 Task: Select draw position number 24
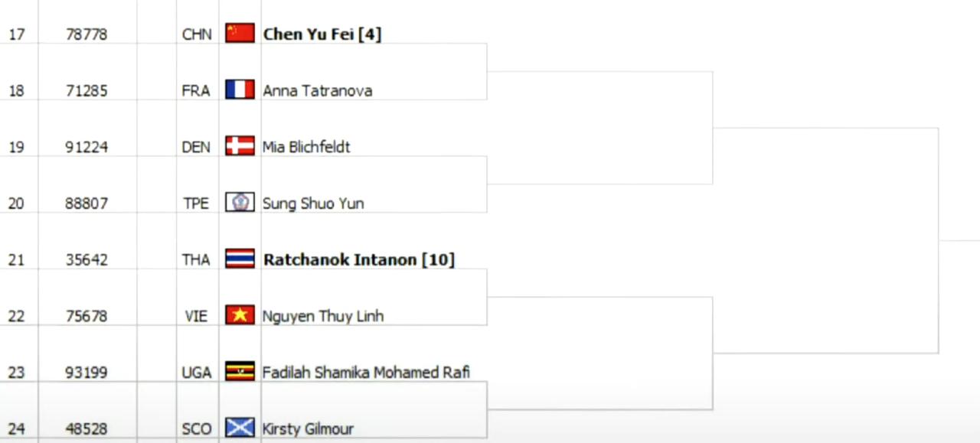pos(16,429)
